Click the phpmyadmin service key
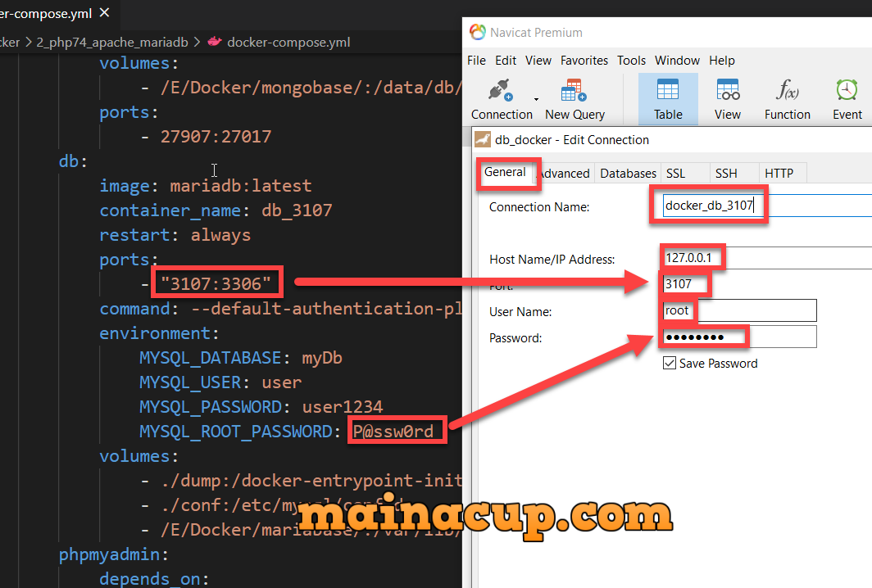872x588 pixels. click(x=109, y=554)
